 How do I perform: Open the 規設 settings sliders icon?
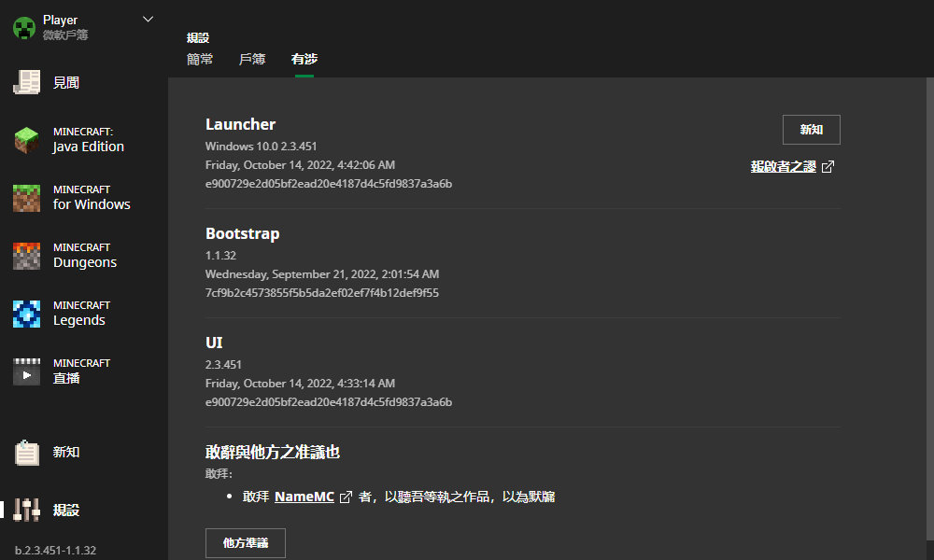coord(27,510)
